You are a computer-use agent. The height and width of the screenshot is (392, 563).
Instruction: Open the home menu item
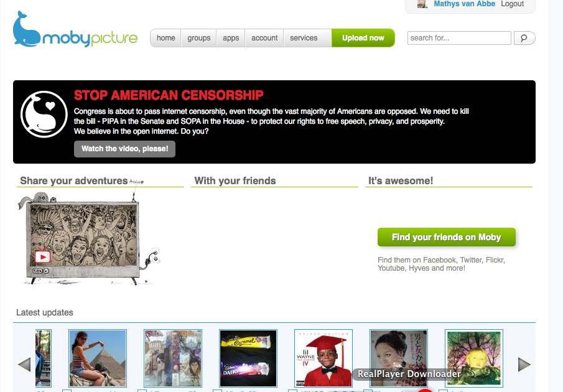click(165, 38)
